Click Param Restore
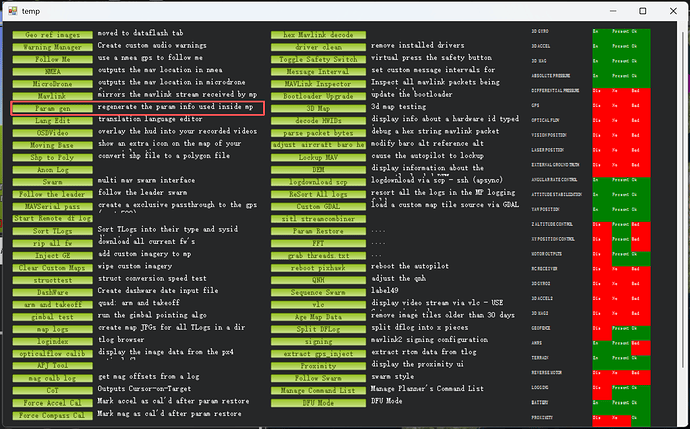 pyautogui.click(x=318, y=231)
